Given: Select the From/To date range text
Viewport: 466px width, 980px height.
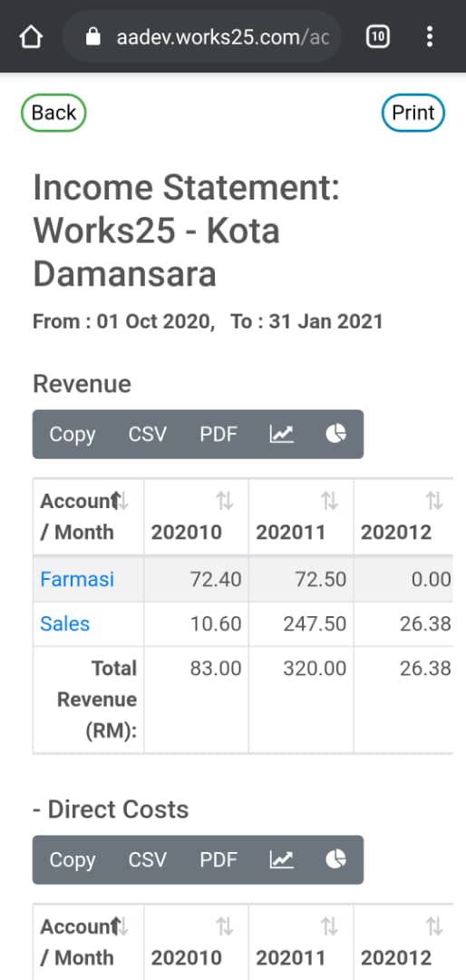Looking at the screenshot, I should [208, 321].
